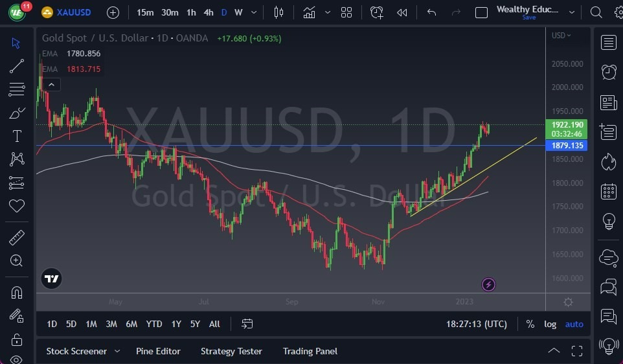
Task: Select the cursor arrow tool
Action: coord(16,43)
